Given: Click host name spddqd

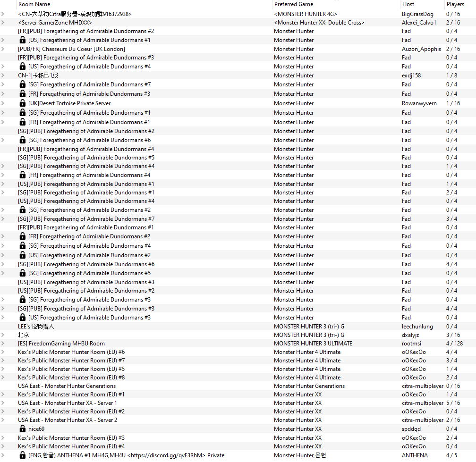Looking at the screenshot, I should click(411, 428).
